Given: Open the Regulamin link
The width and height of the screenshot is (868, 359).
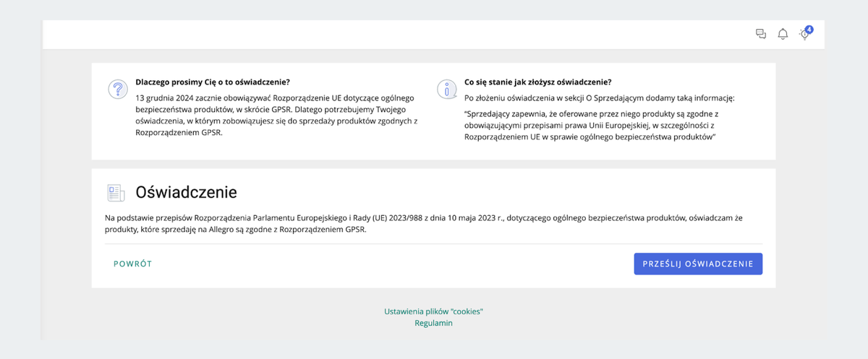Looking at the screenshot, I should (x=433, y=323).
